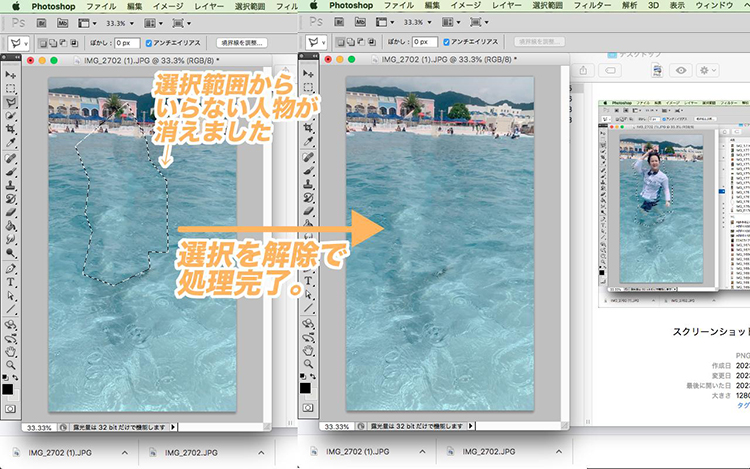
Task: Select the Hand tool in left toolbox
Action: 11,352
